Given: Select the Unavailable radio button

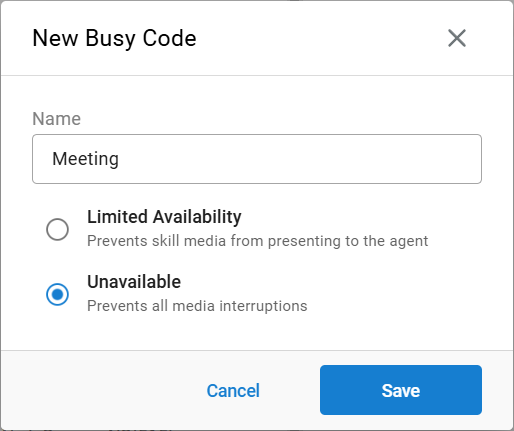Looking at the screenshot, I should 57,294.
